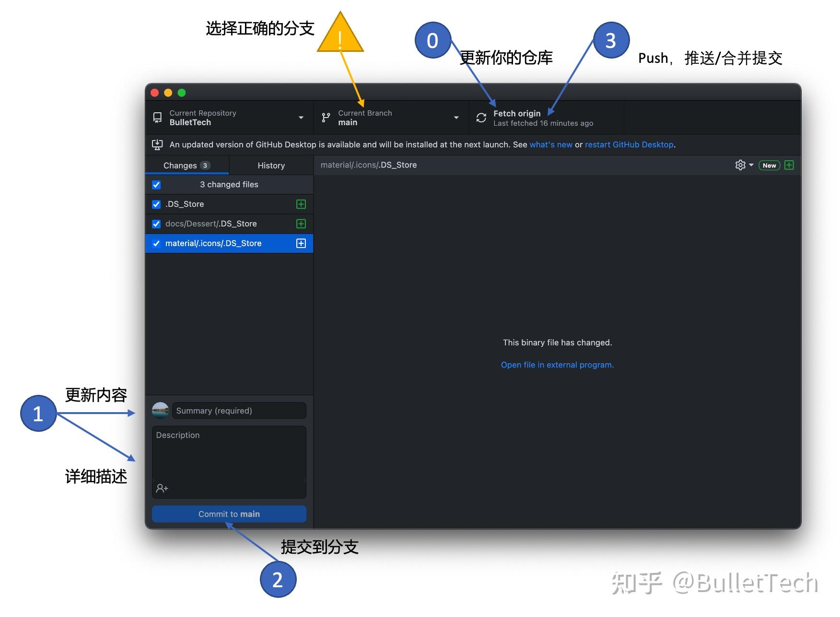
Task: Click the Fetch origin refresh icon
Action: (x=481, y=117)
